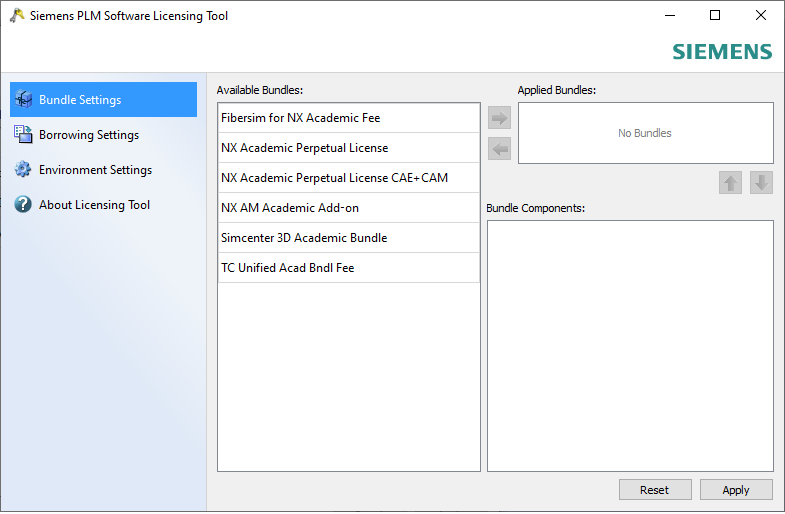Click the Reset button
This screenshot has height=514, width=785.
[x=654, y=490]
